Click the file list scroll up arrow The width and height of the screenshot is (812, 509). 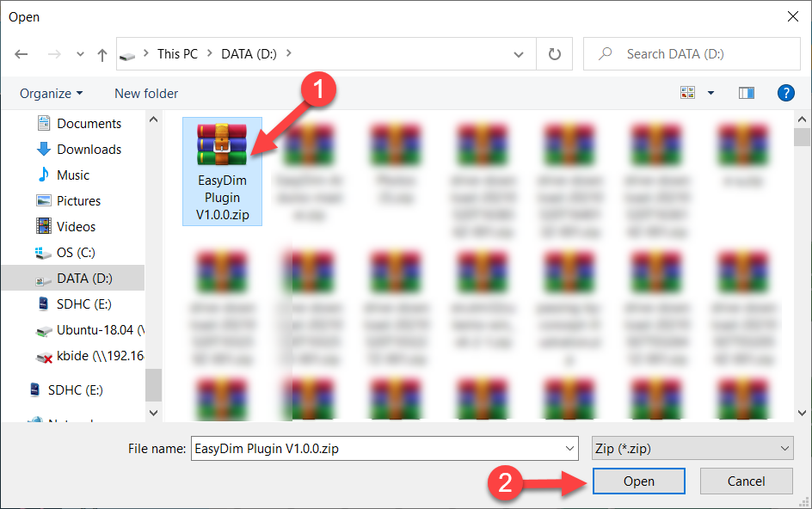tap(803, 120)
